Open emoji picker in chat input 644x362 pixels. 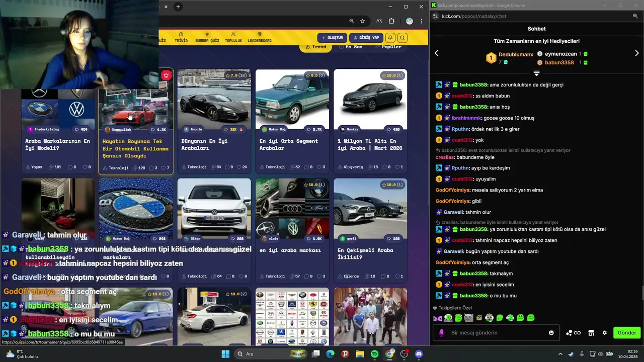coord(551,333)
